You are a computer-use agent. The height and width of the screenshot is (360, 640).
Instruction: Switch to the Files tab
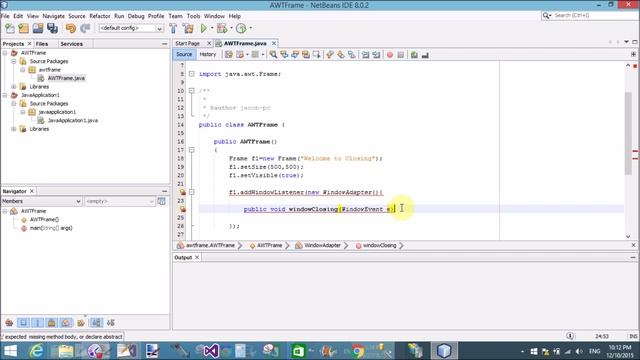[x=42, y=44]
